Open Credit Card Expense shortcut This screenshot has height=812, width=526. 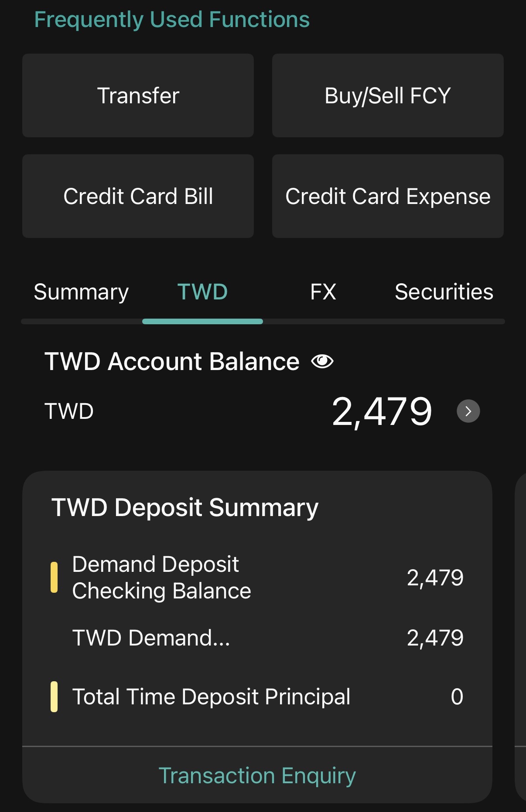(388, 196)
